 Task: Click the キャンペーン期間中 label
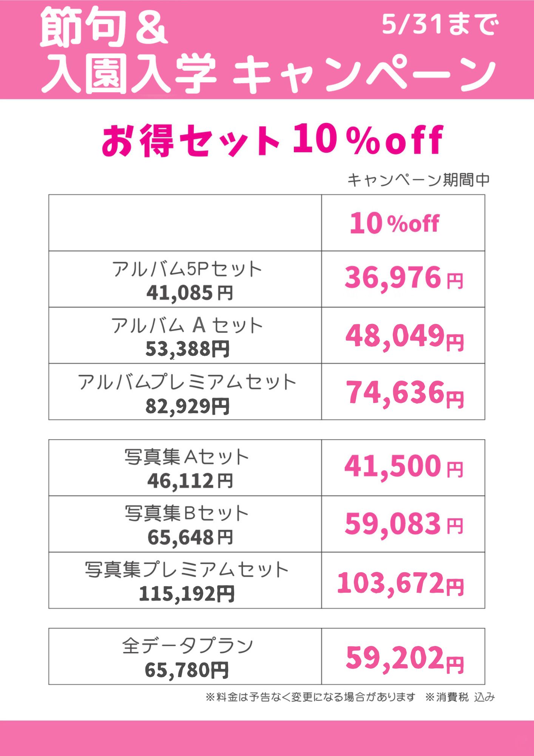coord(418,180)
